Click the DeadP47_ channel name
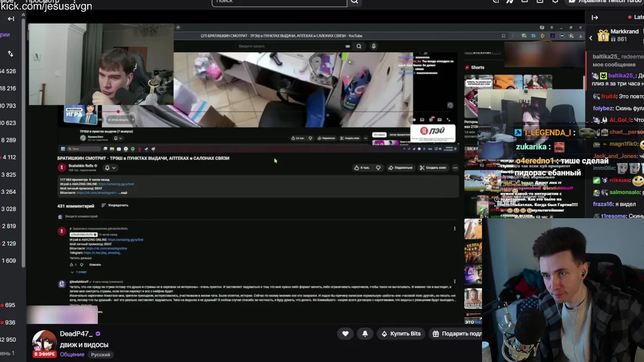The height and width of the screenshot is (362, 644). click(x=76, y=334)
